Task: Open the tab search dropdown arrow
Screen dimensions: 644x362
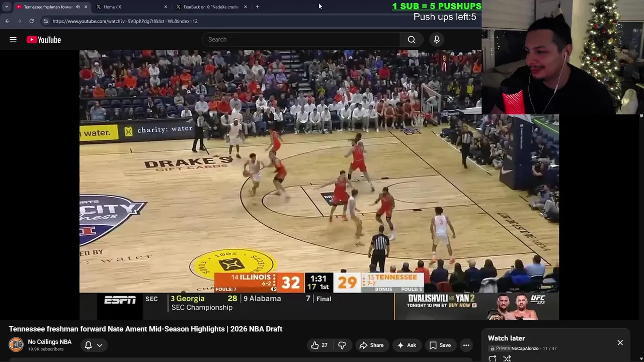Action: [x=6, y=7]
